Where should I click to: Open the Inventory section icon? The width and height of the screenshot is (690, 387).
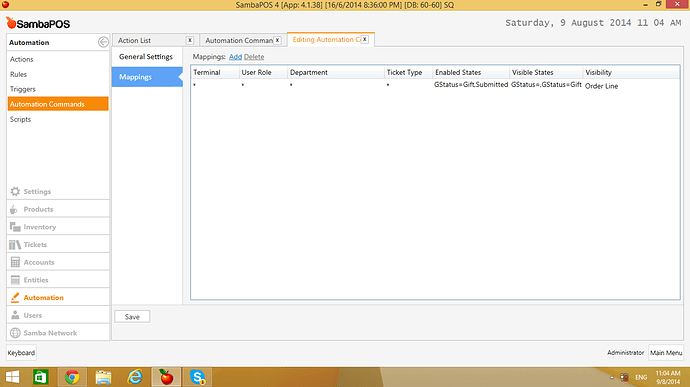pyautogui.click(x=15, y=227)
